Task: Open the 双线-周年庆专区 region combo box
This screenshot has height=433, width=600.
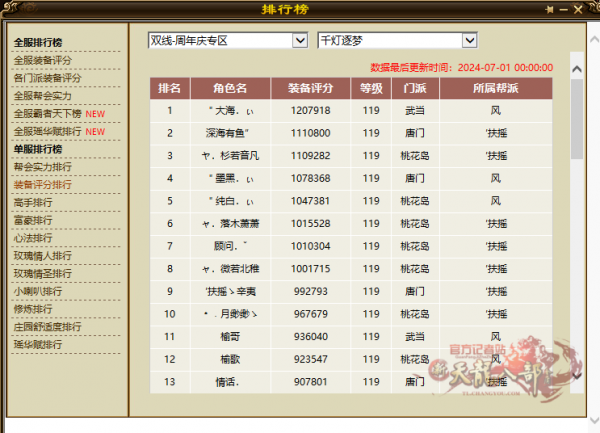Action: pyautogui.click(x=228, y=40)
